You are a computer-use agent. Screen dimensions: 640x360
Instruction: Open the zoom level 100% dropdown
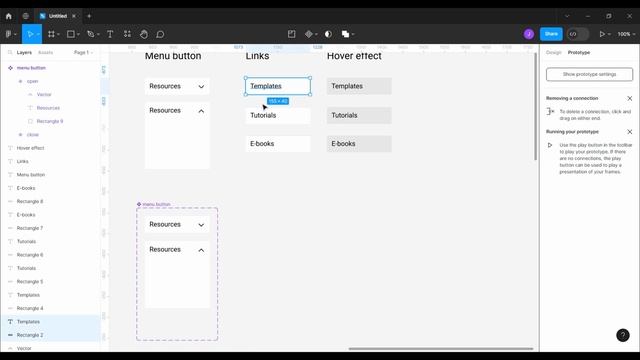pos(626,34)
